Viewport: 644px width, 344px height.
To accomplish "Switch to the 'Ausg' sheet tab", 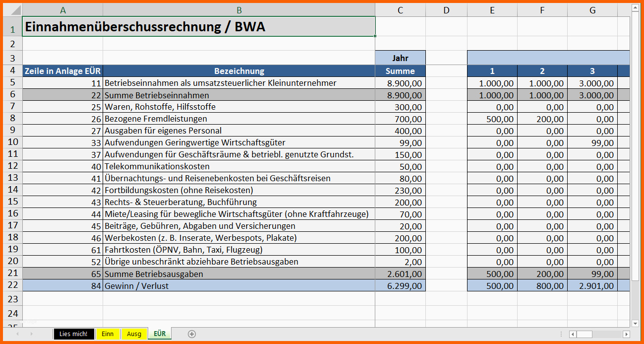I will [x=134, y=334].
